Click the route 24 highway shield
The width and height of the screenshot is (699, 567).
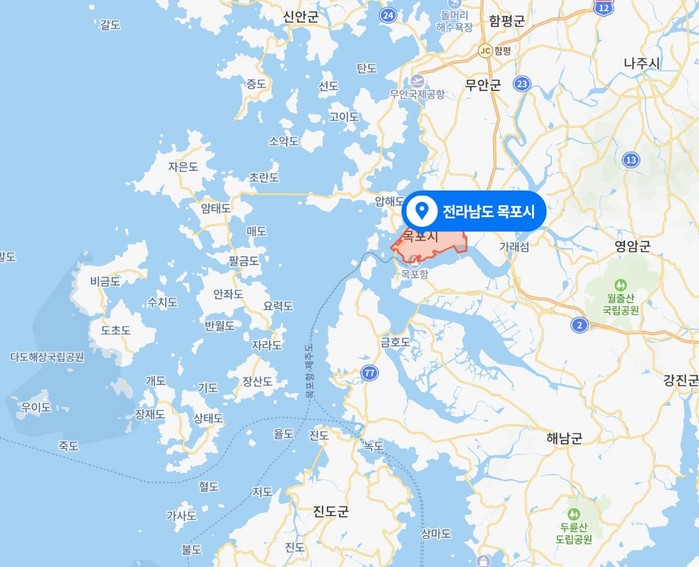(388, 16)
